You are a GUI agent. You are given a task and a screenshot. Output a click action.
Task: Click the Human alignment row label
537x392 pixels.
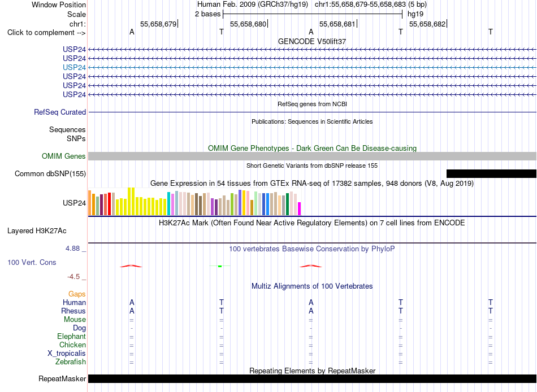coord(74,303)
